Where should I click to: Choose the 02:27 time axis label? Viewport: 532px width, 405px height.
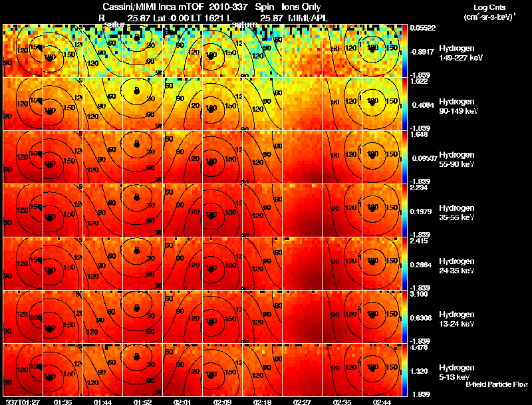click(302, 402)
